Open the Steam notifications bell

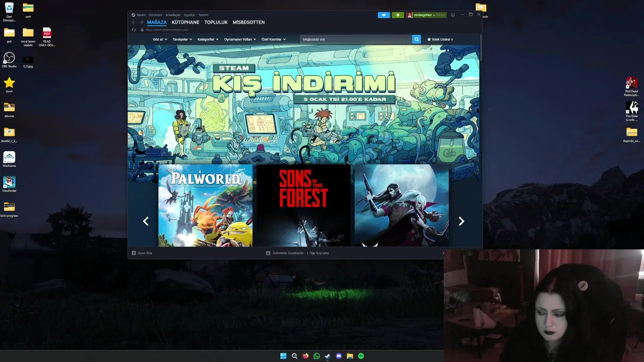pos(397,15)
